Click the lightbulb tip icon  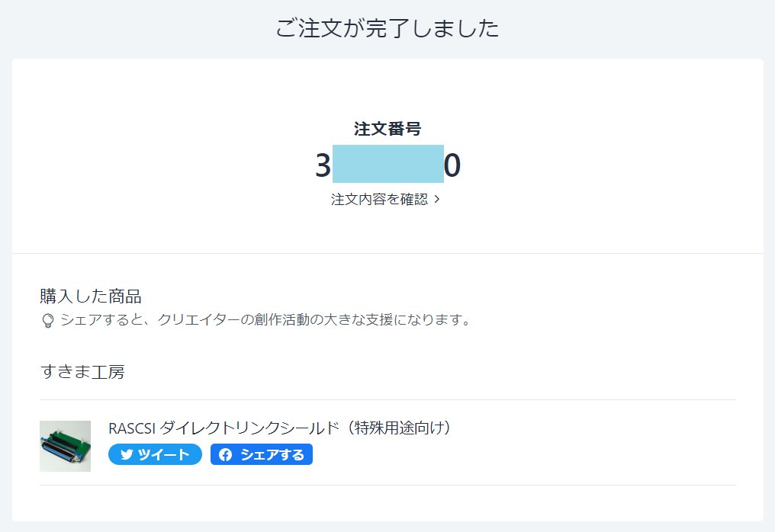pyautogui.click(x=47, y=321)
